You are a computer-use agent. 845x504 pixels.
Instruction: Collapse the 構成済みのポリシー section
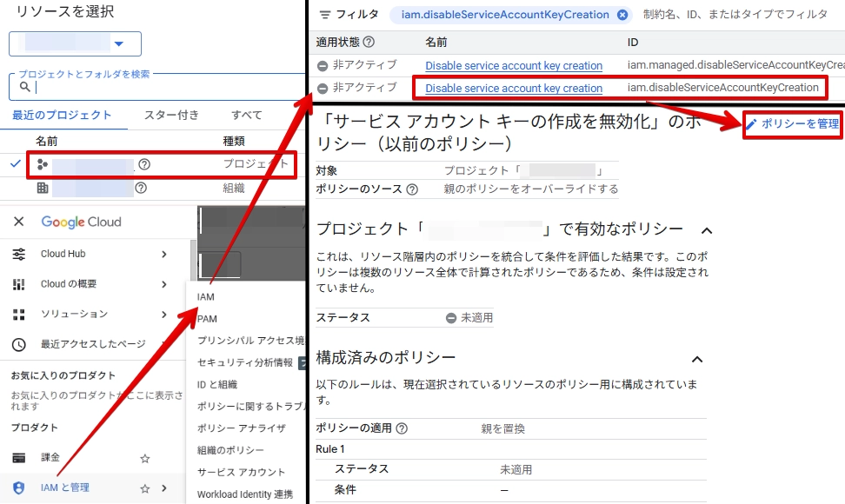[x=697, y=359]
